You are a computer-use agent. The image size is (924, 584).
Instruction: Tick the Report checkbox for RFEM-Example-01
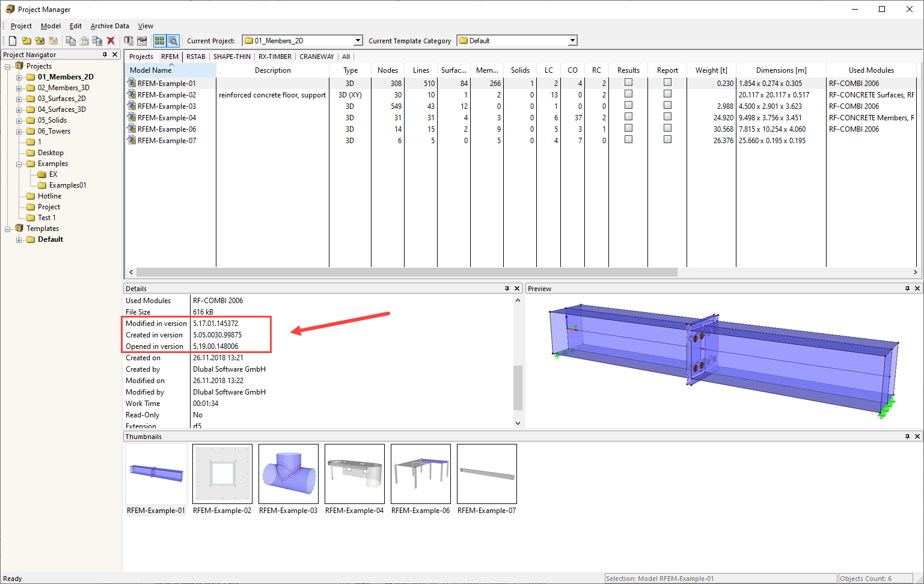[667, 82]
